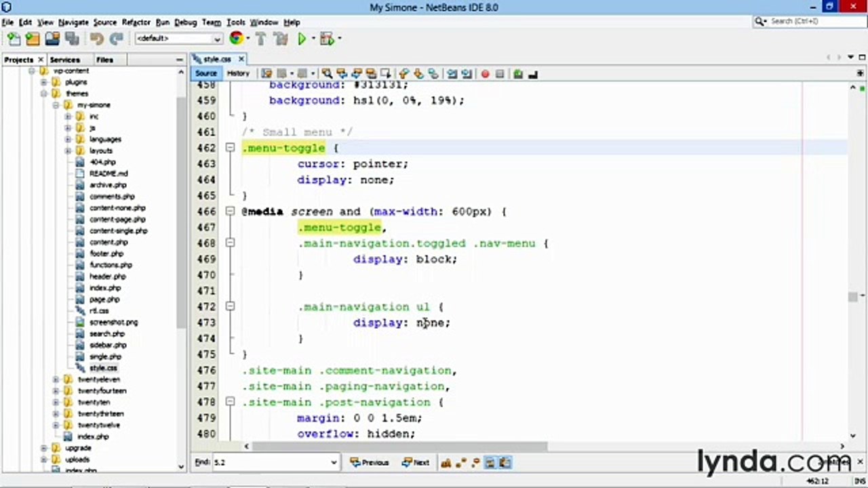Click the New Project toolbar icon
The image size is (868, 488).
point(32,39)
